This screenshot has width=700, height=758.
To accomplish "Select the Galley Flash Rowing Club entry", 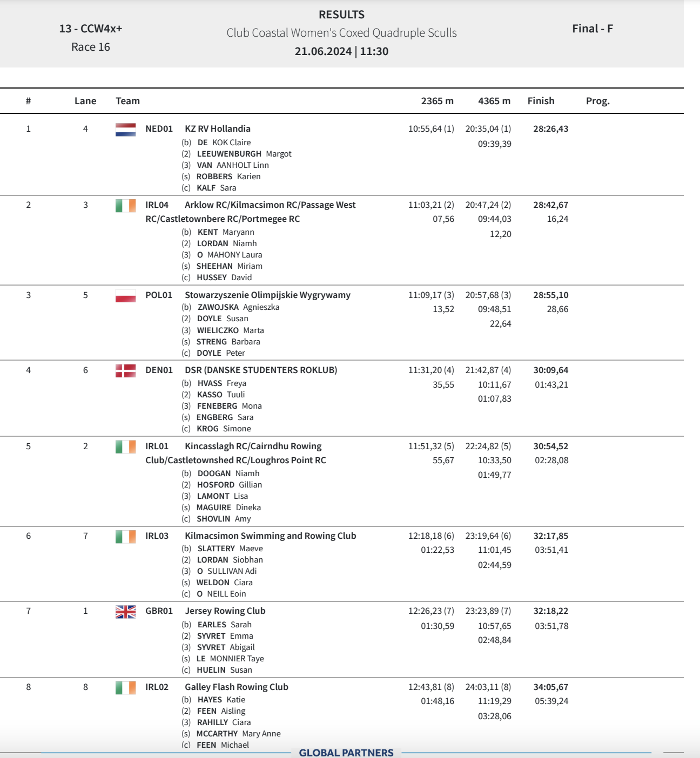I will (237, 687).
